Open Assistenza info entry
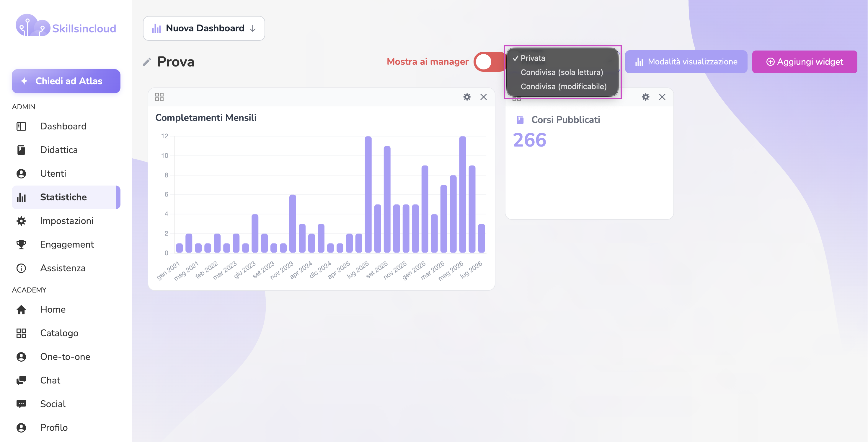 66,268
